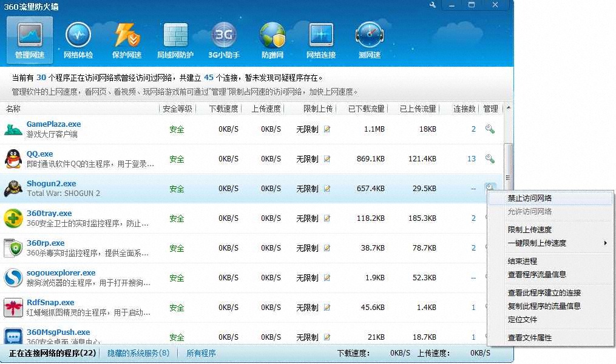Screen dimensions: 616x364
Task: Sort by 上传速度 column header
Action: pos(266,109)
